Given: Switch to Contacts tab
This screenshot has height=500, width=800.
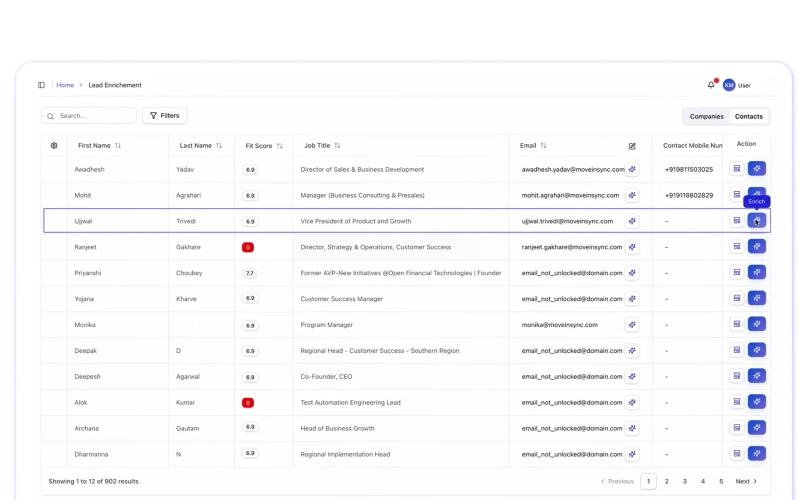Looking at the screenshot, I should pos(748,116).
